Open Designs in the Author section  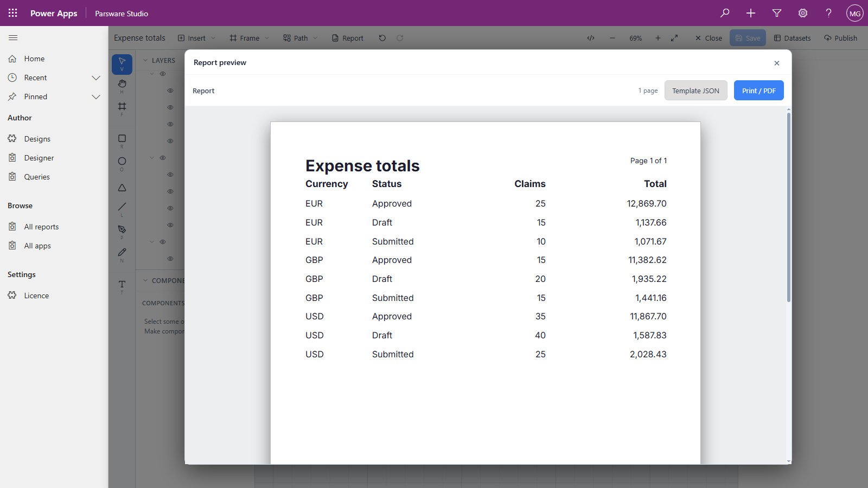(x=54, y=139)
